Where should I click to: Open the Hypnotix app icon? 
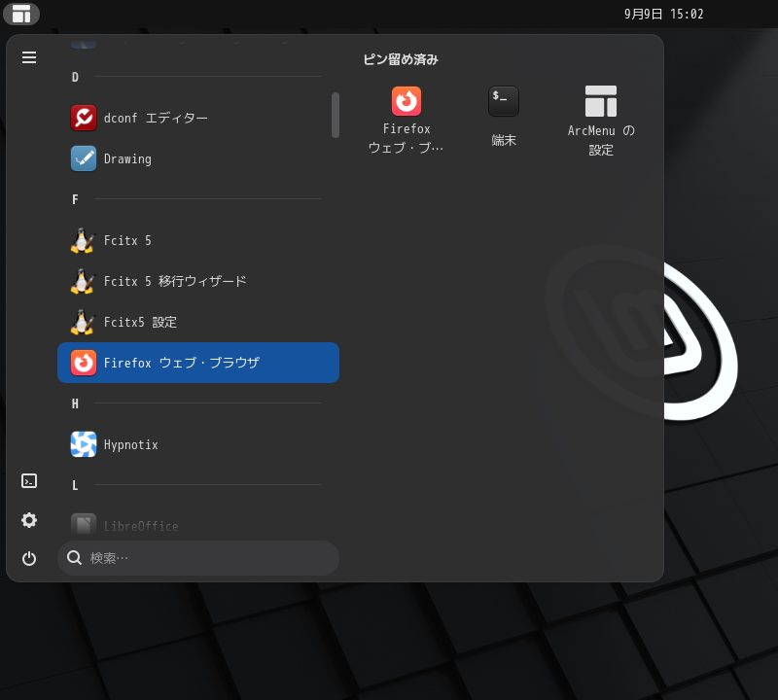[x=84, y=444]
